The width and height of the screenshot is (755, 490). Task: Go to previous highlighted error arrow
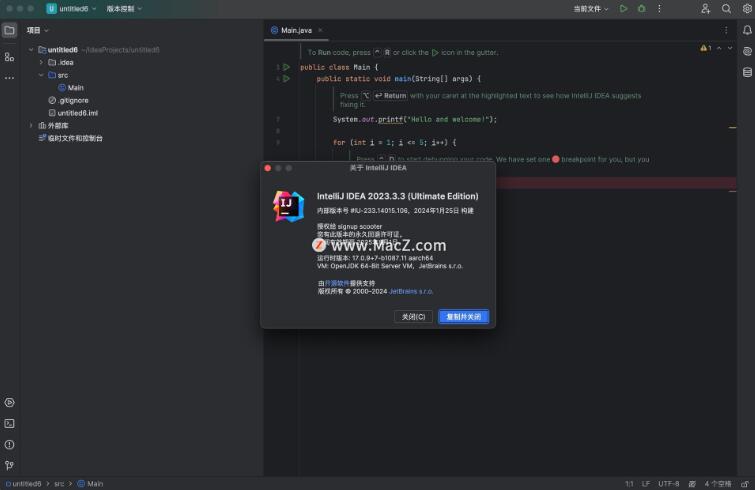(719, 48)
